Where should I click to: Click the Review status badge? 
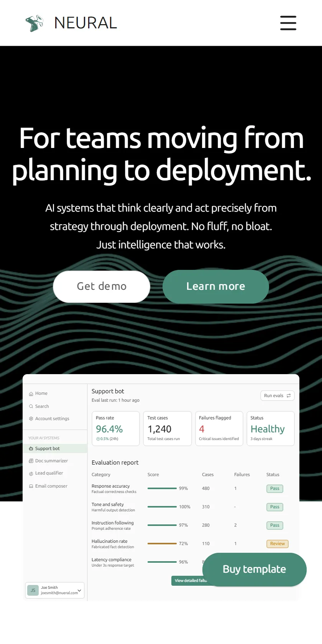click(278, 544)
